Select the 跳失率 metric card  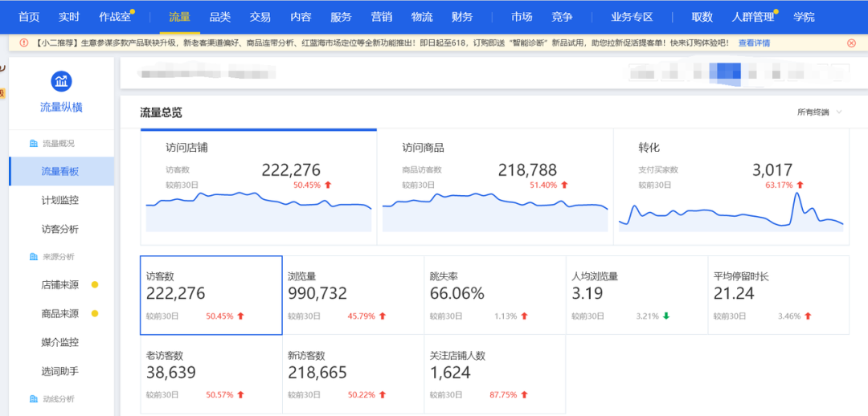tap(495, 296)
